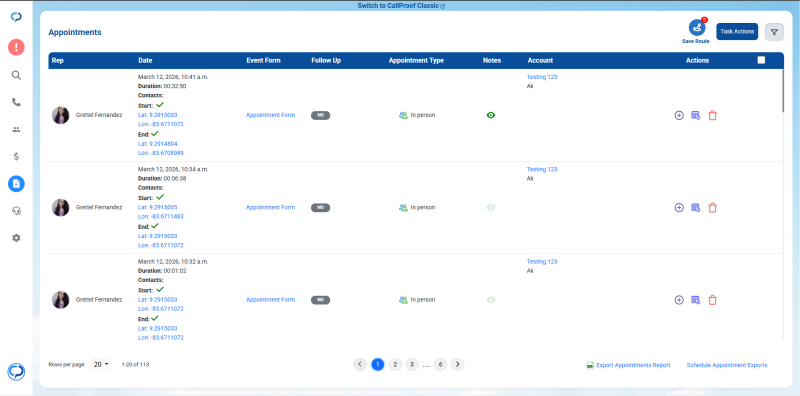Viewport: 800px width, 396px height.
Task: Click the faded eye icon for 10:32 a.m. appointment
Action: (491, 300)
